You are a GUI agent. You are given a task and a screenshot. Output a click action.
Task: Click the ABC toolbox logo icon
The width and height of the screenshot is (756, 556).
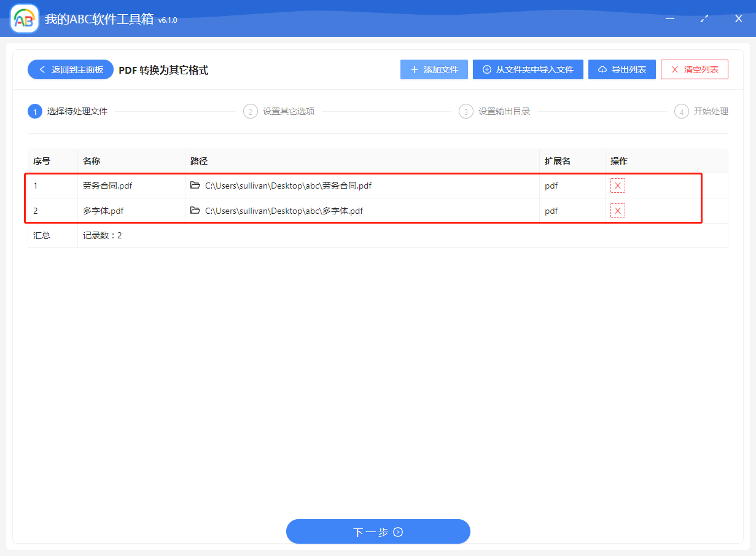point(23,18)
